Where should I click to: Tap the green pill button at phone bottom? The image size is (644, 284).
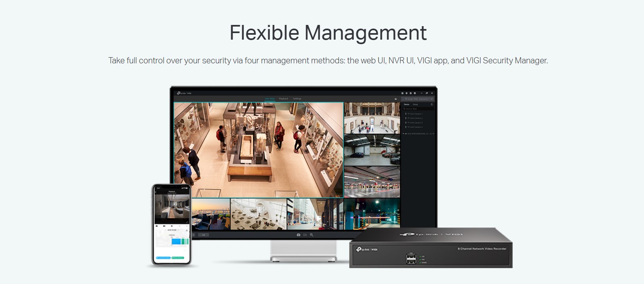coord(177,258)
